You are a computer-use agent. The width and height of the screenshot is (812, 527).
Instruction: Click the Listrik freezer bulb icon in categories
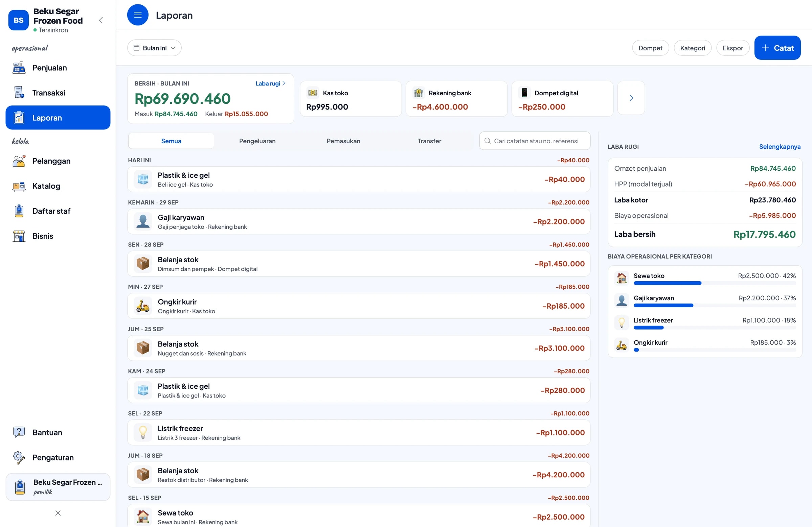point(621,322)
